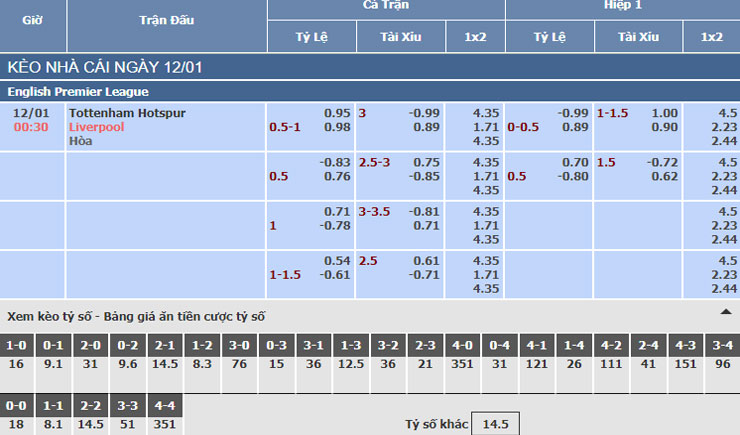Open the Tottenham Hotspur team link
This screenshot has height=435, width=740.
pyautogui.click(x=127, y=113)
